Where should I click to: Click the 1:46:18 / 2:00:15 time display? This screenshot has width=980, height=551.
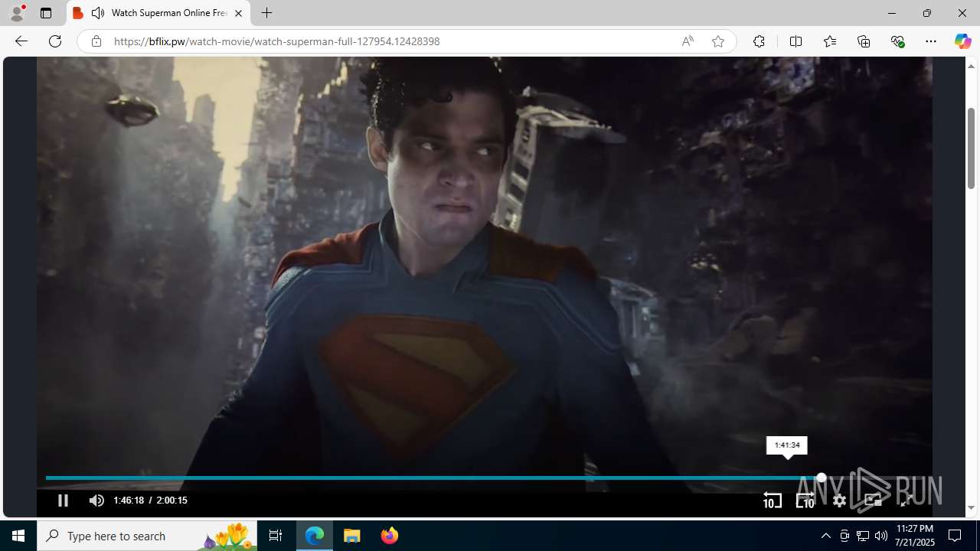coord(150,500)
